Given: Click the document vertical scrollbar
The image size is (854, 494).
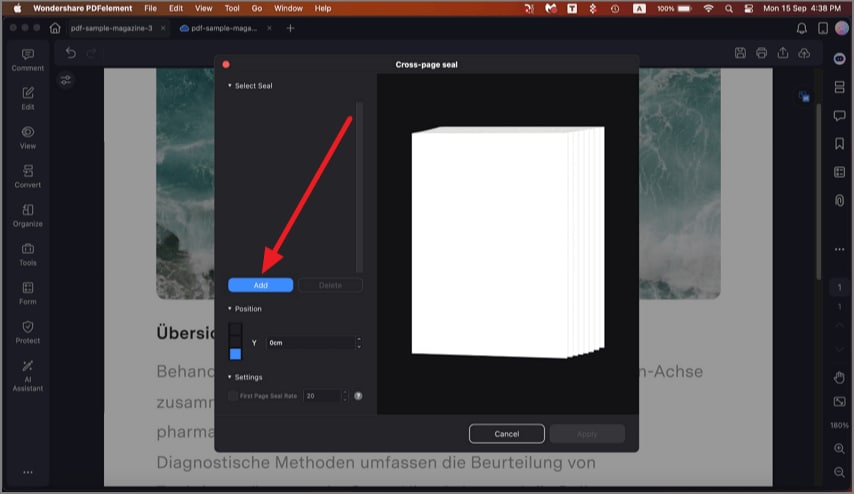Looking at the screenshot, I should [819, 191].
